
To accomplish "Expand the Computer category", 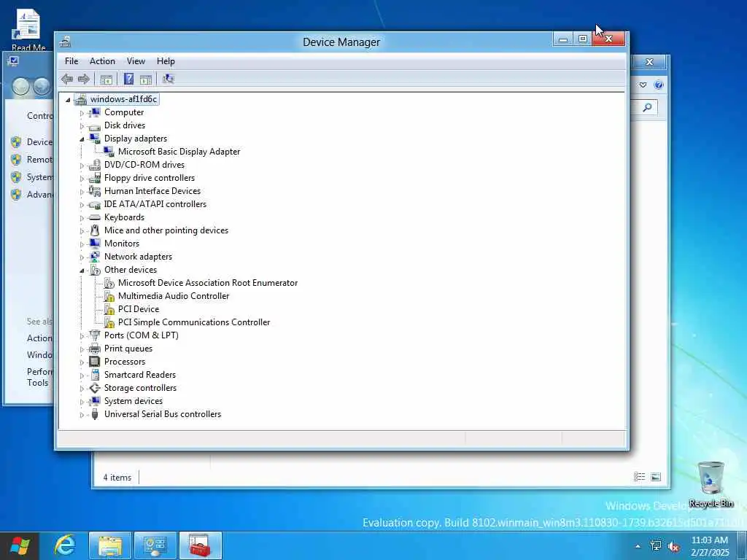I will click(82, 113).
